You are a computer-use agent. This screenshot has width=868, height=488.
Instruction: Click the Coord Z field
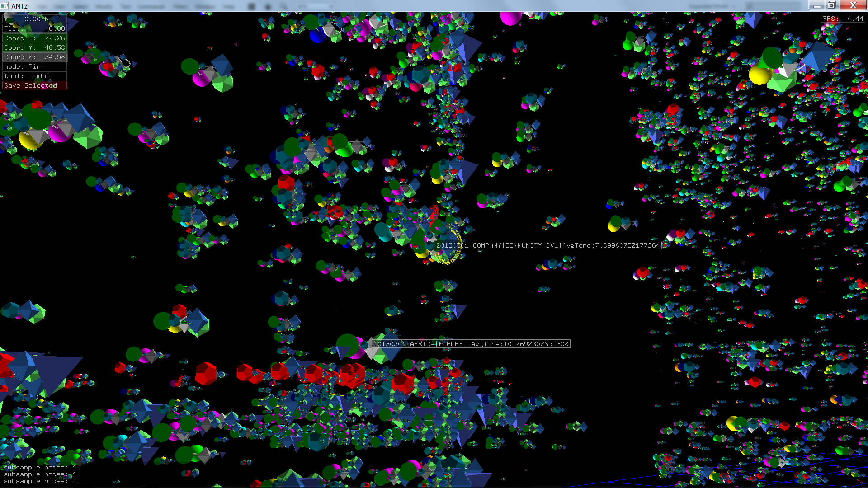tap(35, 57)
